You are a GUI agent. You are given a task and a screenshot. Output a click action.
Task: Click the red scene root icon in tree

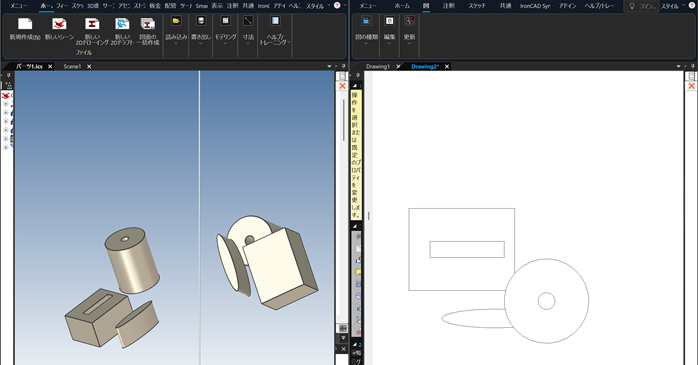point(6,95)
